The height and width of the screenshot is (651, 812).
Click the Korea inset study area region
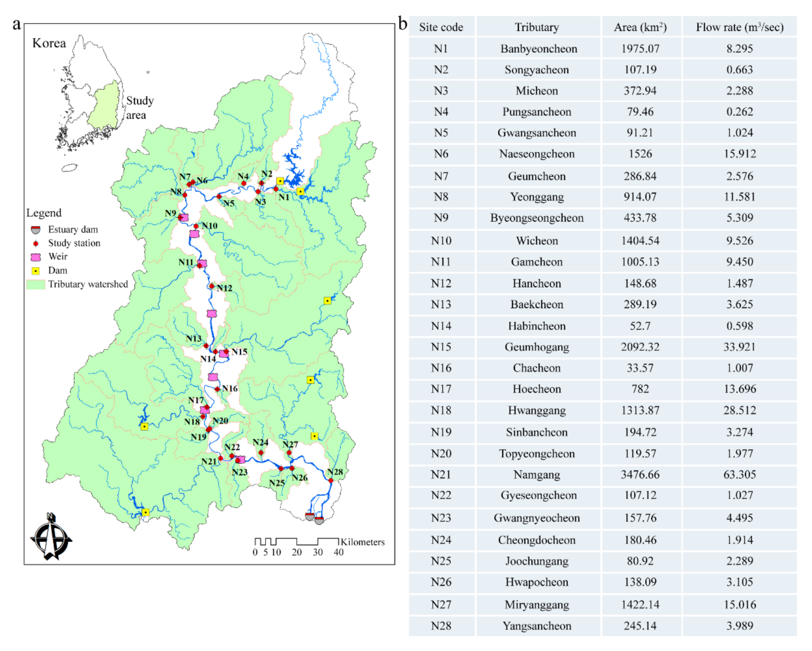pyautogui.click(x=106, y=106)
